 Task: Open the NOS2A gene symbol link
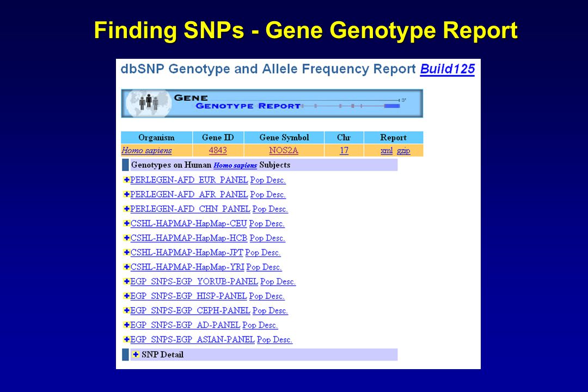coord(284,150)
